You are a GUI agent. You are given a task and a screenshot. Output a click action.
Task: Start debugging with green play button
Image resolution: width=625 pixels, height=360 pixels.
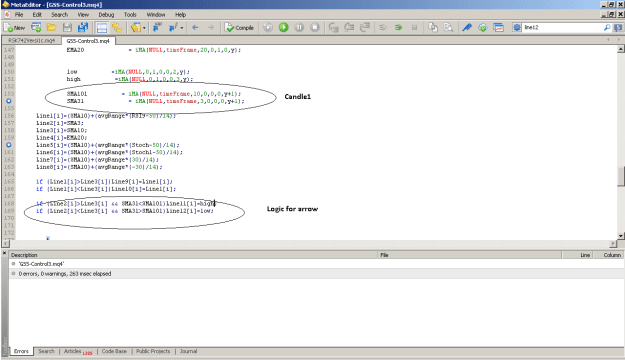click(x=283, y=28)
